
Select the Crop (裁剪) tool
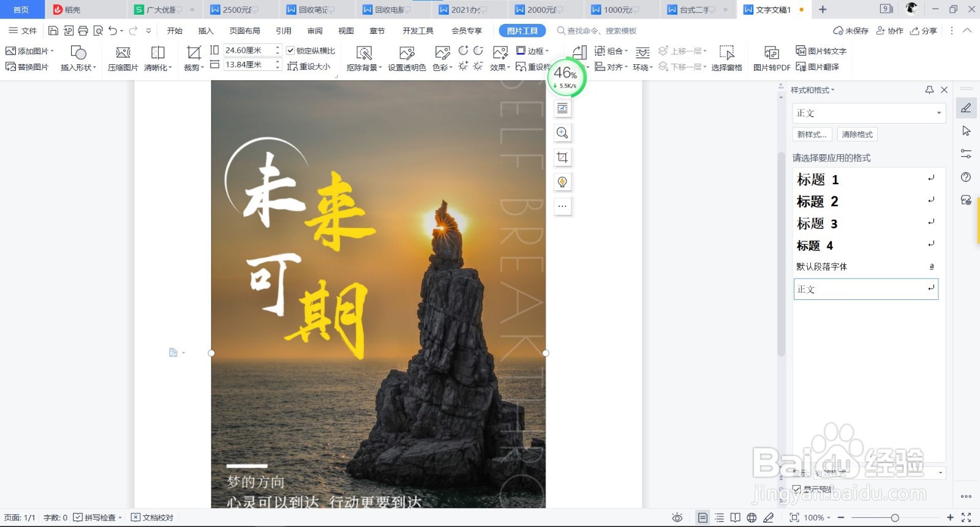[x=194, y=59]
